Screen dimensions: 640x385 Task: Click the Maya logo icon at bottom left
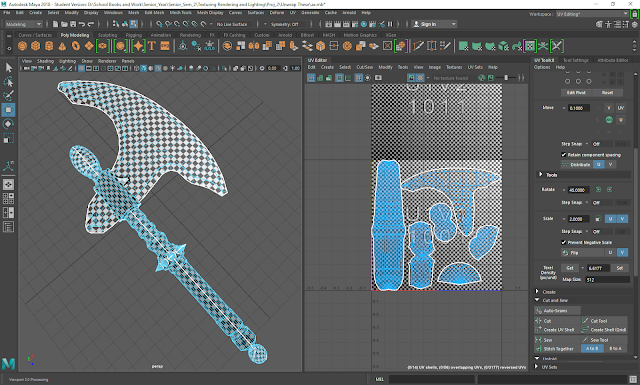point(8,363)
